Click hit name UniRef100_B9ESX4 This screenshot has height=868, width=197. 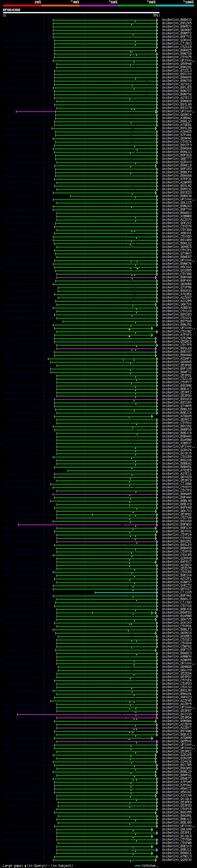[177, 575]
